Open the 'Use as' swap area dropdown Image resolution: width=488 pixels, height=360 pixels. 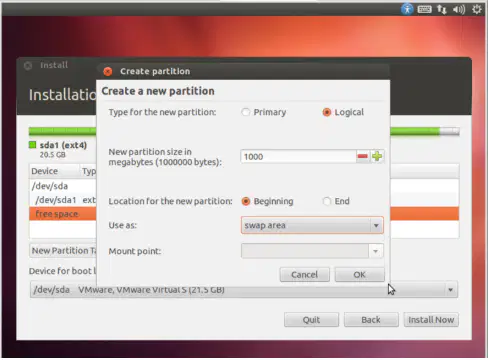(312, 225)
